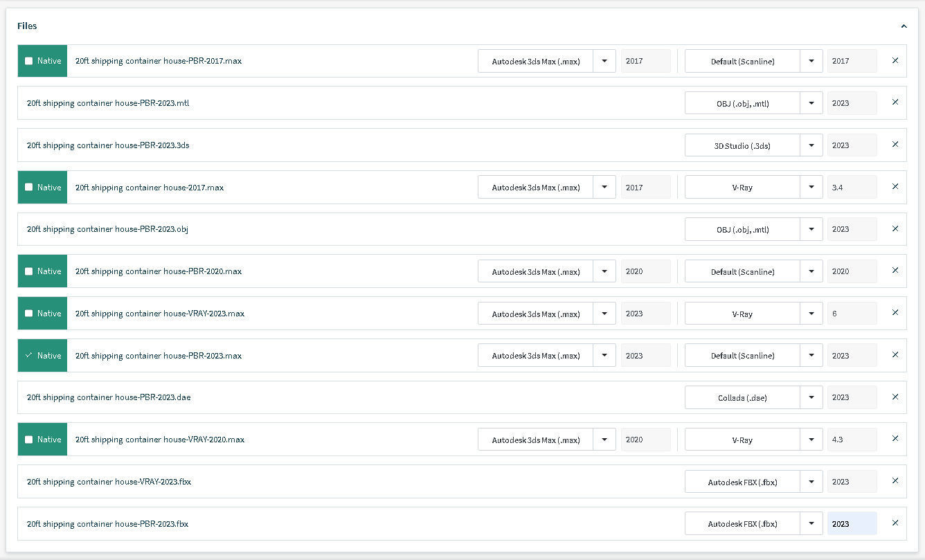Remove the PBR-2023.3ds file
Screen dimensions: 925x560
pos(895,145)
